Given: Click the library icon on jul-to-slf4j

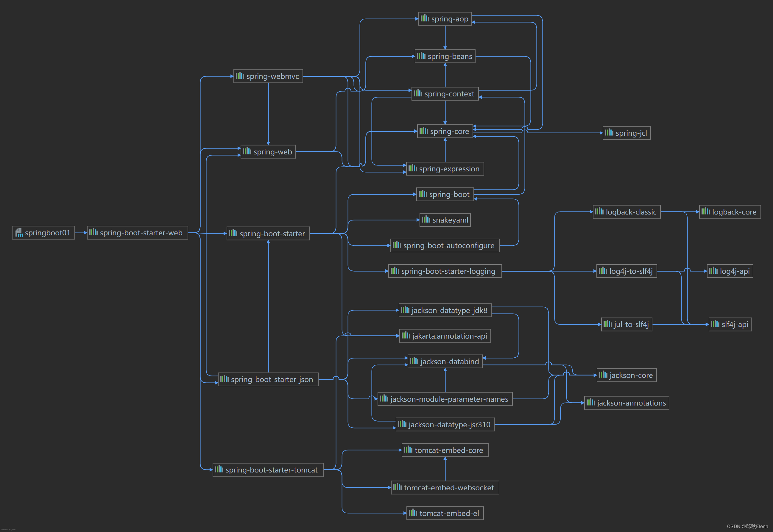Looking at the screenshot, I should [x=607, y=324].
